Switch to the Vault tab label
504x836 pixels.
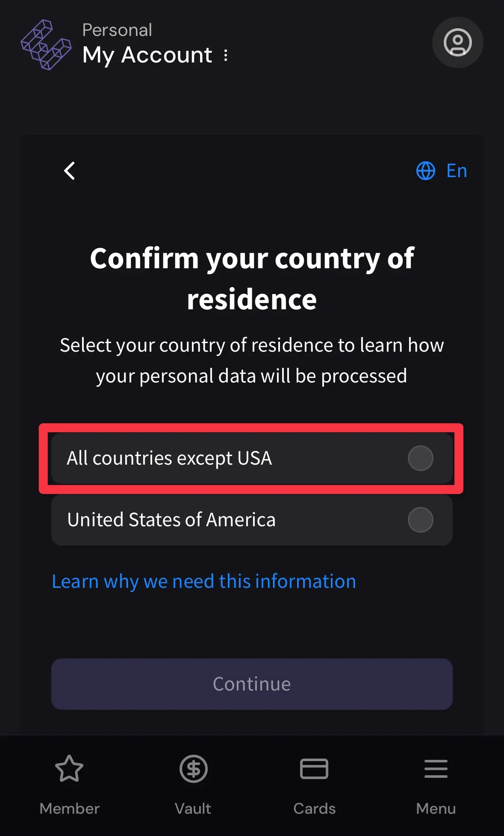click(x=193, y=809)
